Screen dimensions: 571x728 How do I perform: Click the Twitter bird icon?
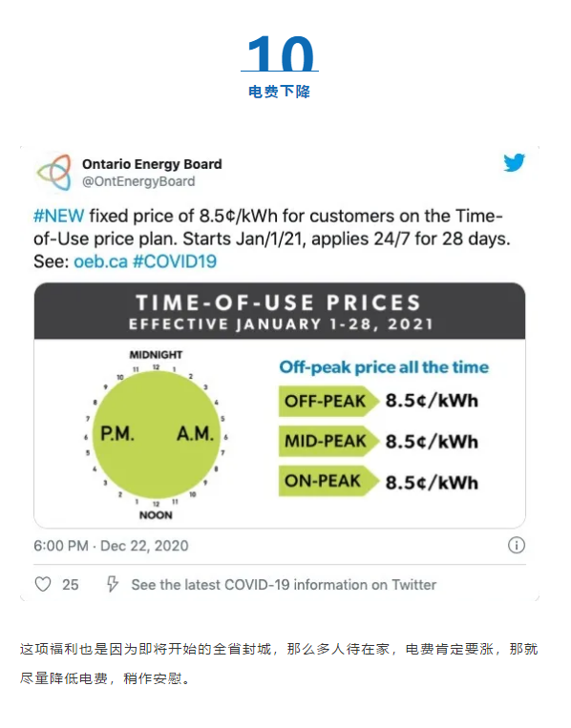pyautogui.click(x=514, y=162)
